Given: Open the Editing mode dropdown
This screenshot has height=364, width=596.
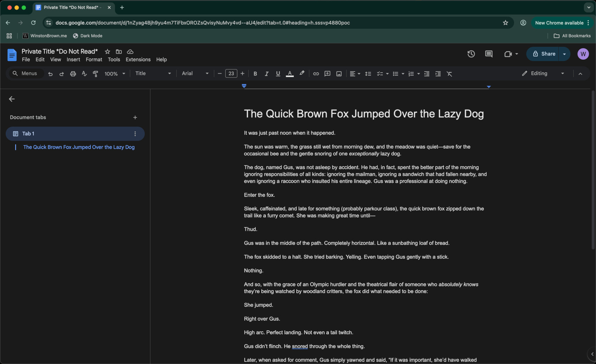Looking at the screenshot, I should click(x=543, y=73).
